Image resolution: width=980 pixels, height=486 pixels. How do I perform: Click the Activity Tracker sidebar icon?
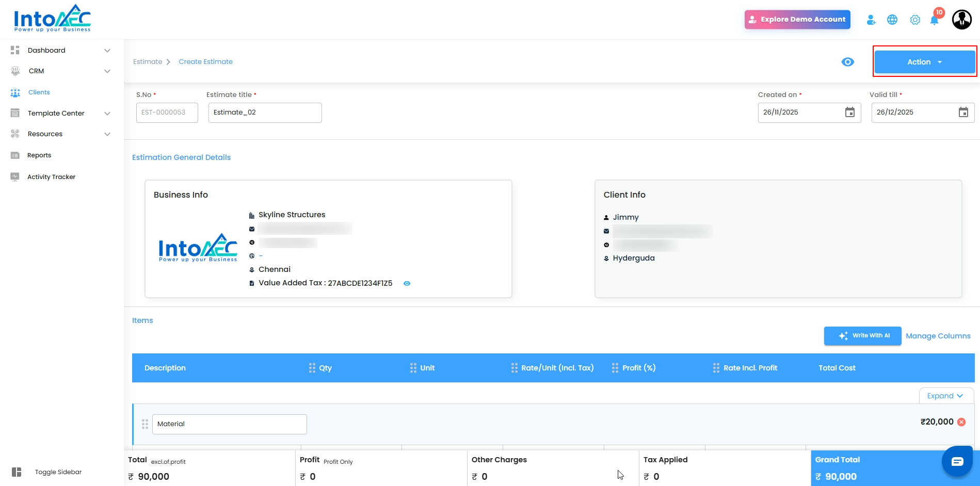15,176
